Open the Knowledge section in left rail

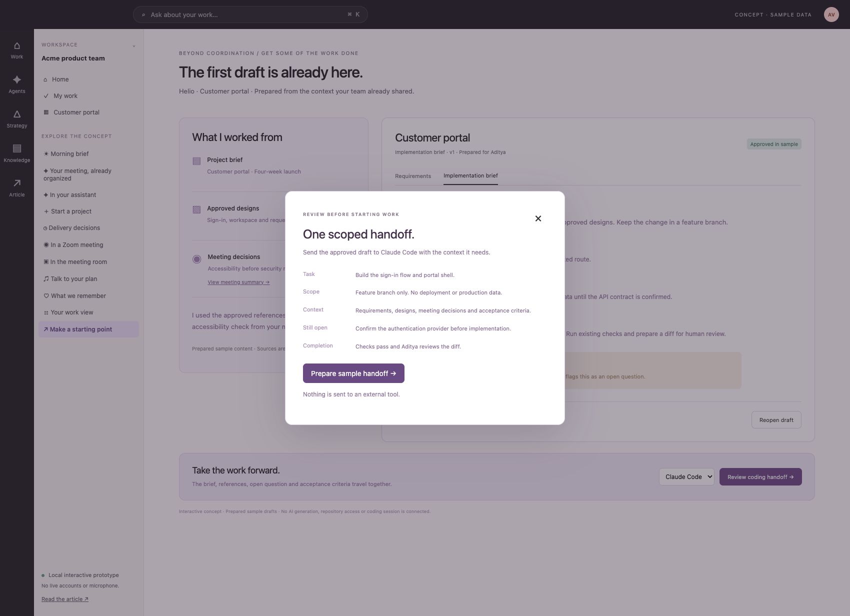point(17,153)
